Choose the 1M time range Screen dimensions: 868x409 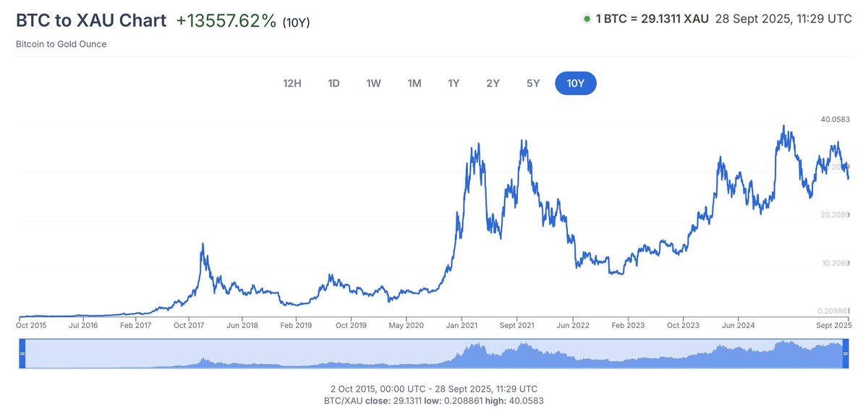coord(414,83)
